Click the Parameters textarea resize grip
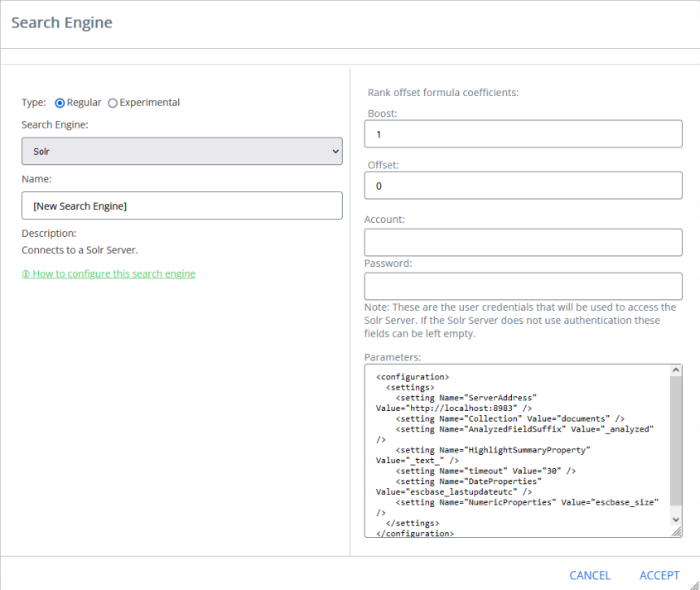Screen dimensions: 700x590 point(677,531)
